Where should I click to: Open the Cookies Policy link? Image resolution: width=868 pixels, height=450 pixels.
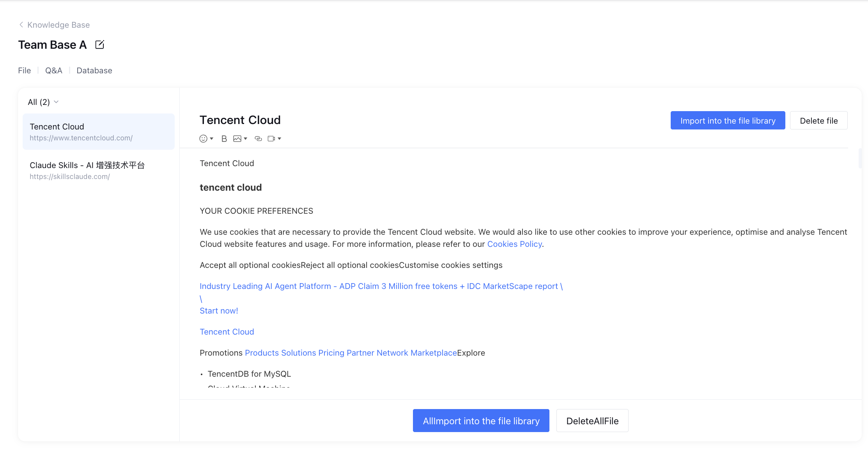pos(514,244)
